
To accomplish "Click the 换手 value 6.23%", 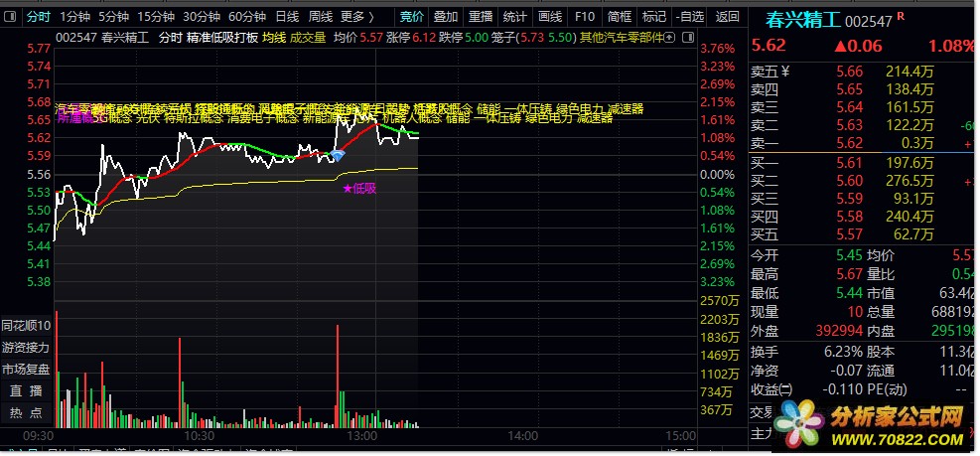I will 843,352.
